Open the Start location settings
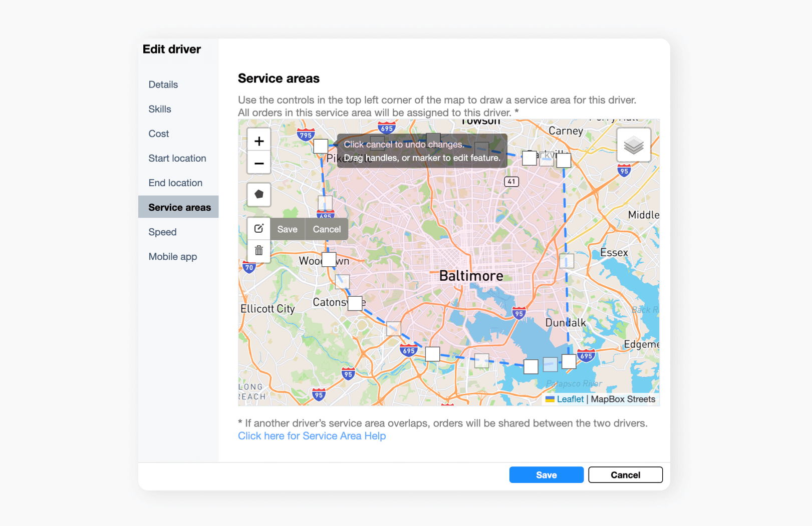This screenshot has height=526, width=812. (177, 158)
